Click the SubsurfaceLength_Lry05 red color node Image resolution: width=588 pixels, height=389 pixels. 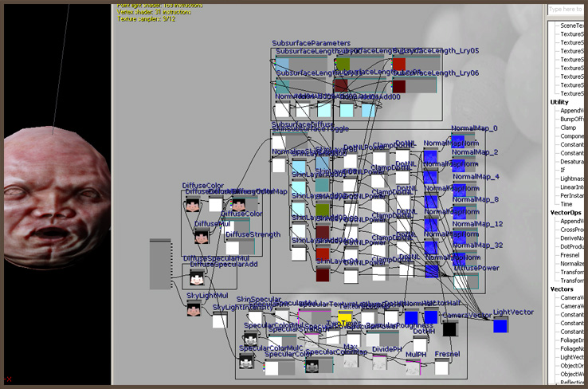point(399,64)
